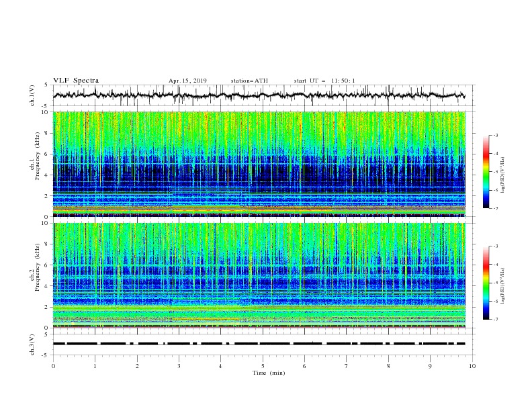The image size is (532, 411).
Task: Click time axis tick label "3"
Action: coord(179,366)
